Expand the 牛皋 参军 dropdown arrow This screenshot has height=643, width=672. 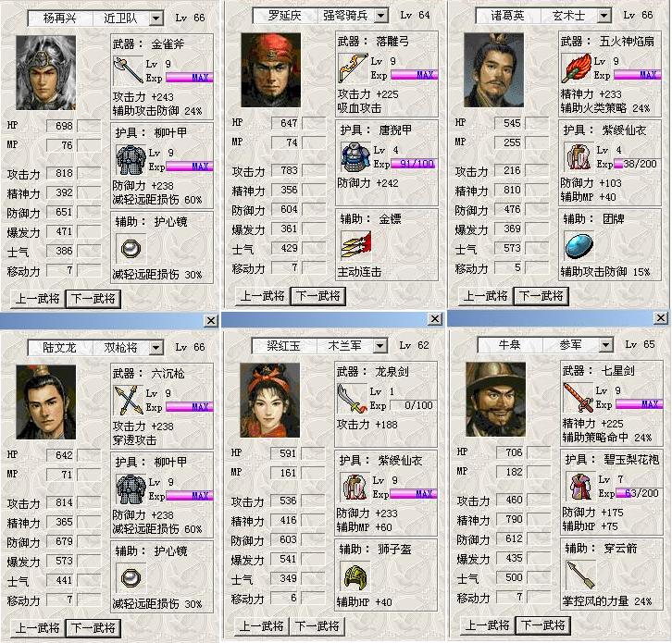tap(605, 345)
